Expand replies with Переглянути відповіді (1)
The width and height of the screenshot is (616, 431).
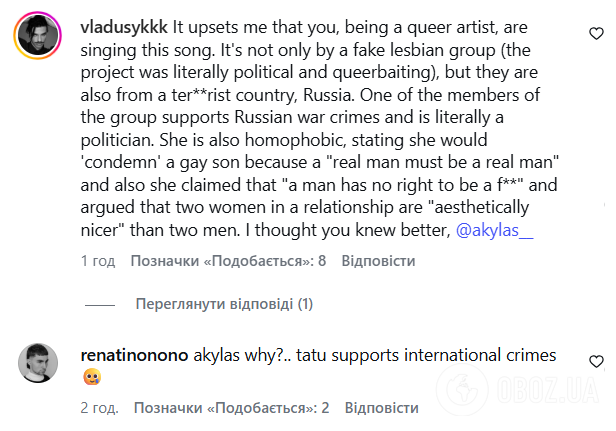224,304
